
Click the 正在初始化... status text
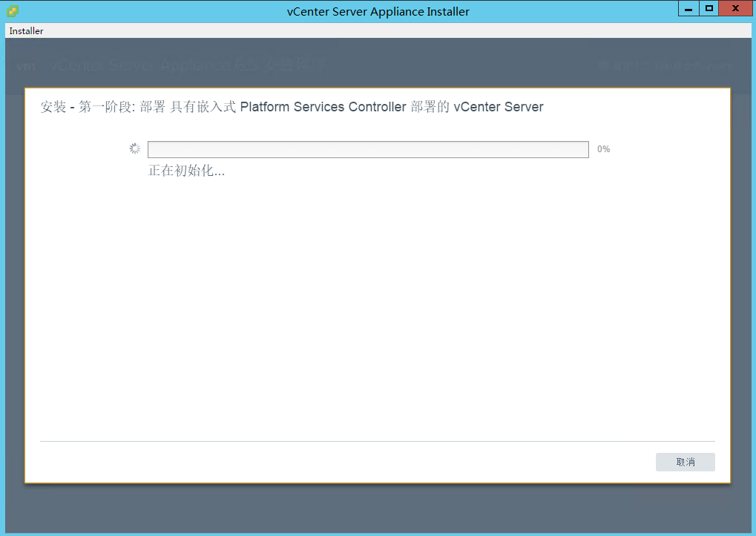coord(187,170)
